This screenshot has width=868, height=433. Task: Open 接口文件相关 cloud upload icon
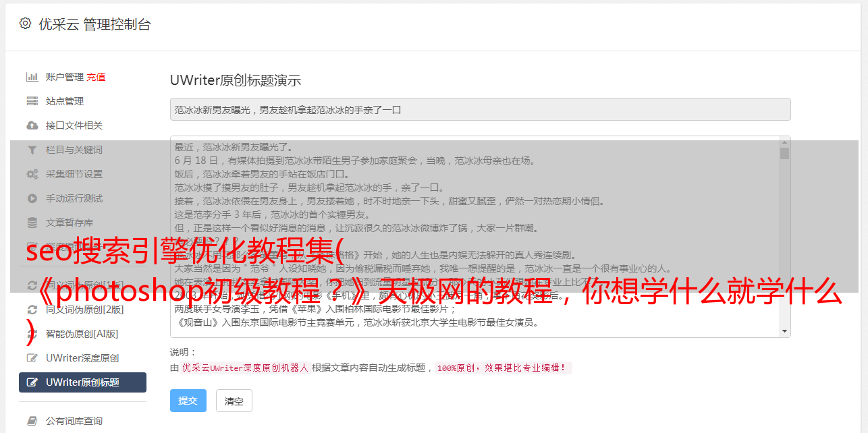pyautogui.click(x=32, y=125)
